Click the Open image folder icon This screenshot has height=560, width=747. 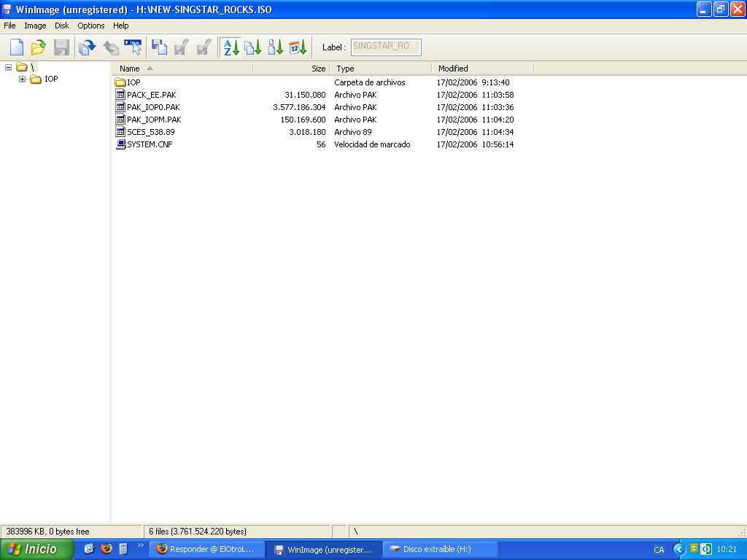click(x=39, y=47)
